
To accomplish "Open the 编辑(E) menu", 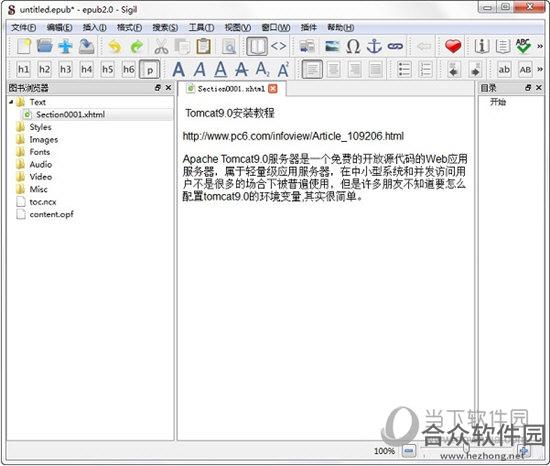I will tap(59, 27).
